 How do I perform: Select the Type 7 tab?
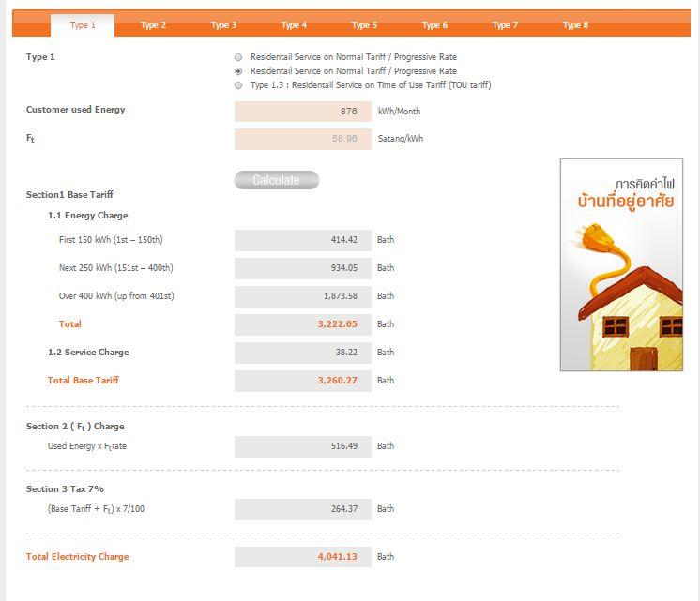point(505,25)
